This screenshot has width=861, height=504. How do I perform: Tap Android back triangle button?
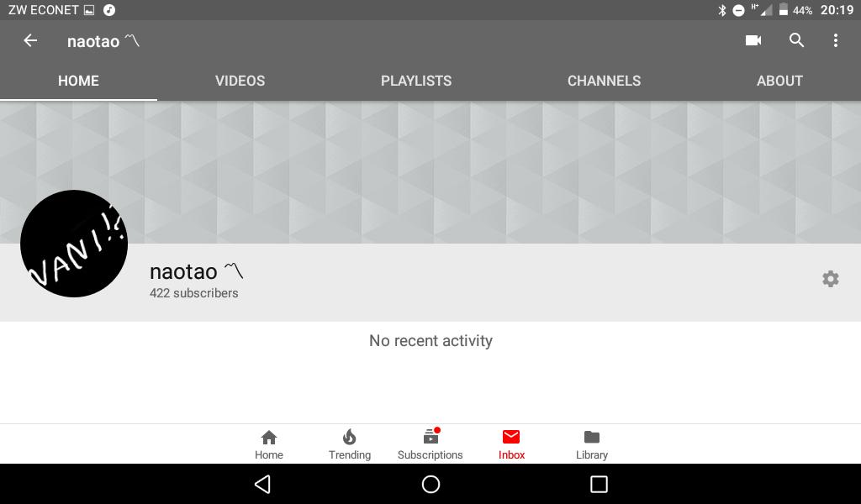coord(262,484)
